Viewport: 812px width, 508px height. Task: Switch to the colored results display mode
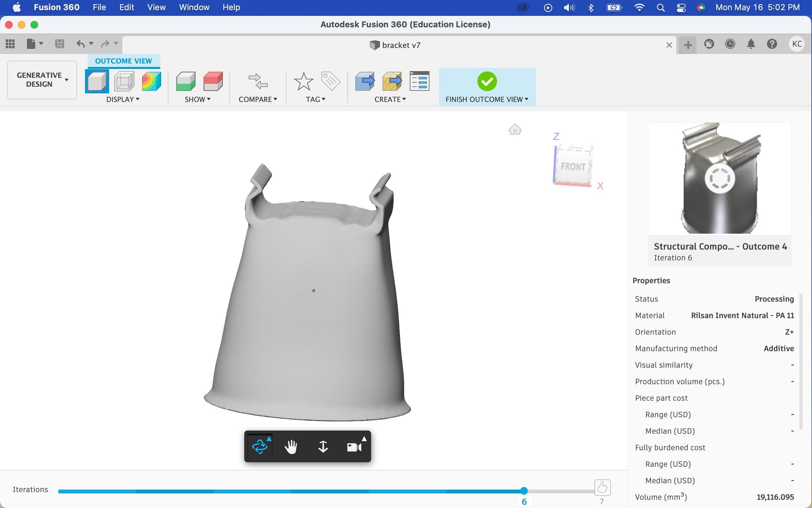click(x=151, y=81)
